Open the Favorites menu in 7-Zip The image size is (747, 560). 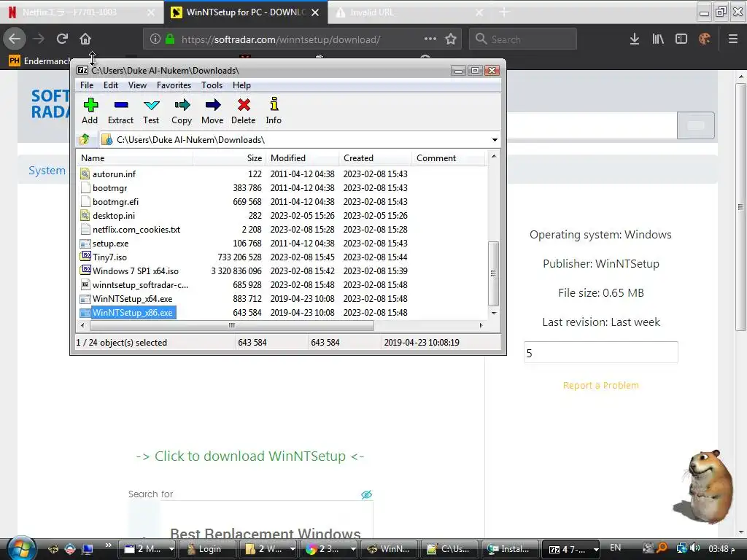tap(174, 85)
